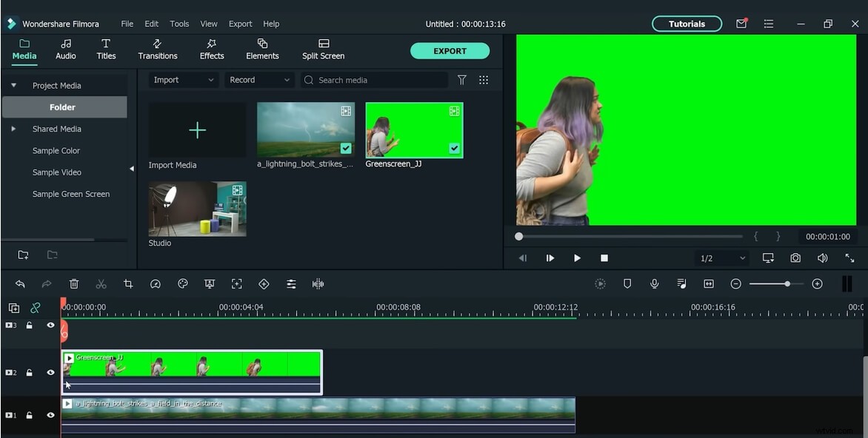Hide track 3 using its eye icon

tap(51, 326)
